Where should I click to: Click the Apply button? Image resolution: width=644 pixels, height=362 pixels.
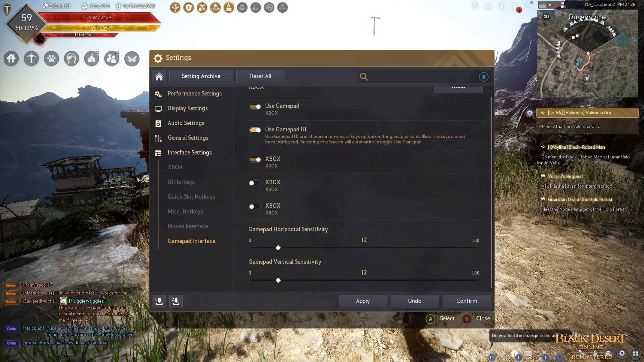coord(363,301)
